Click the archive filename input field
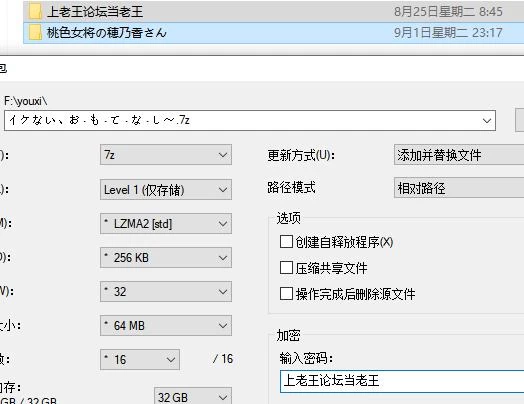This screenshot has width=524, height=404. (250, 120)
